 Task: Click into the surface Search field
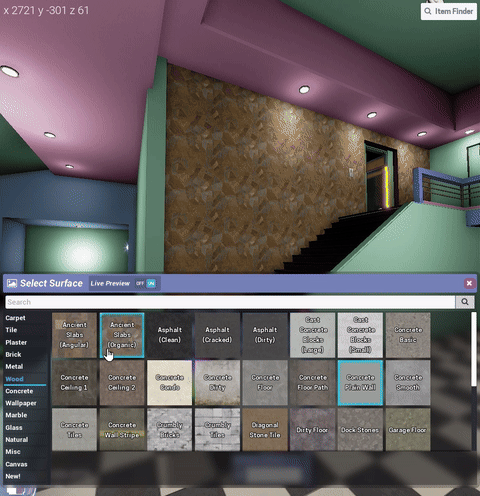coord(230,302)
